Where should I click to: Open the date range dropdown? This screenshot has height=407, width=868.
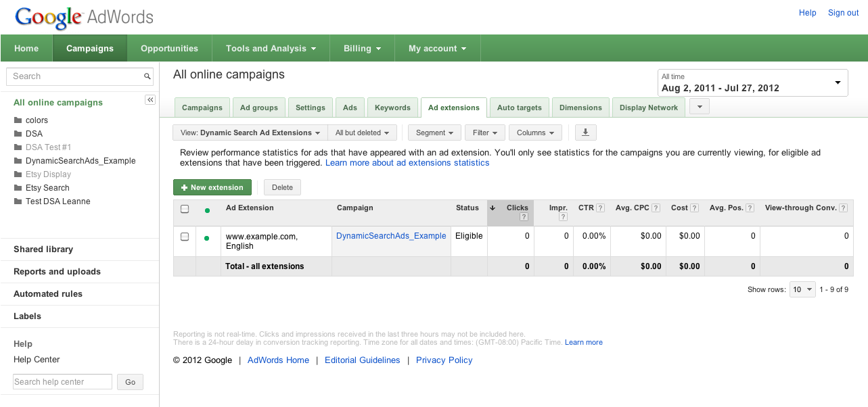(752, 82)
